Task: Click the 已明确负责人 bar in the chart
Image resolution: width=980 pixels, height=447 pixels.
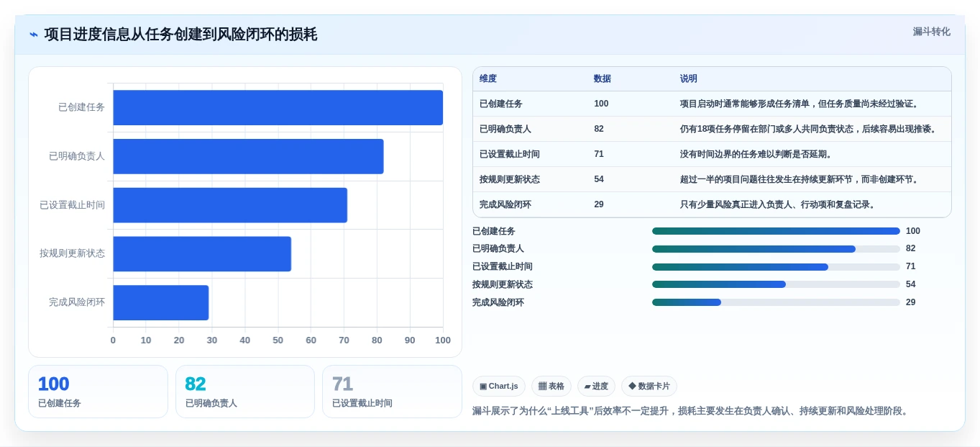Action: (x=248, y=156)
